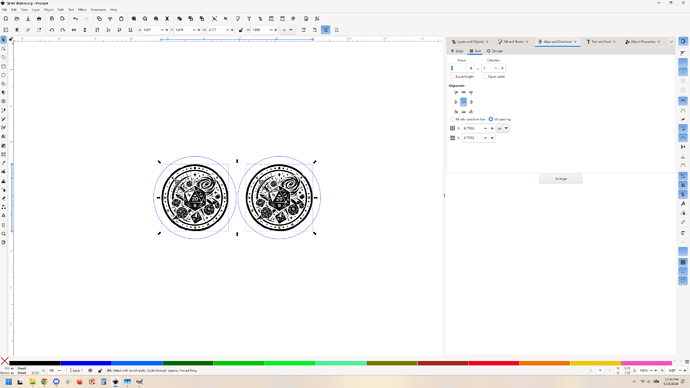Open the toolbar units dropdown
This screenshot has width=690, height=388.
point(287,30)
